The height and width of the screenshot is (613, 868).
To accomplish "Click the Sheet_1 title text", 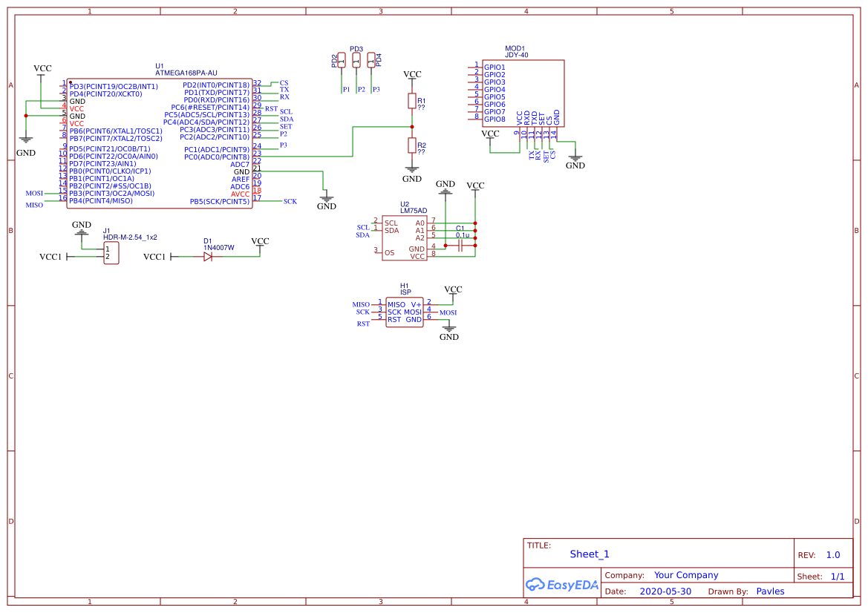I will 589,554.
